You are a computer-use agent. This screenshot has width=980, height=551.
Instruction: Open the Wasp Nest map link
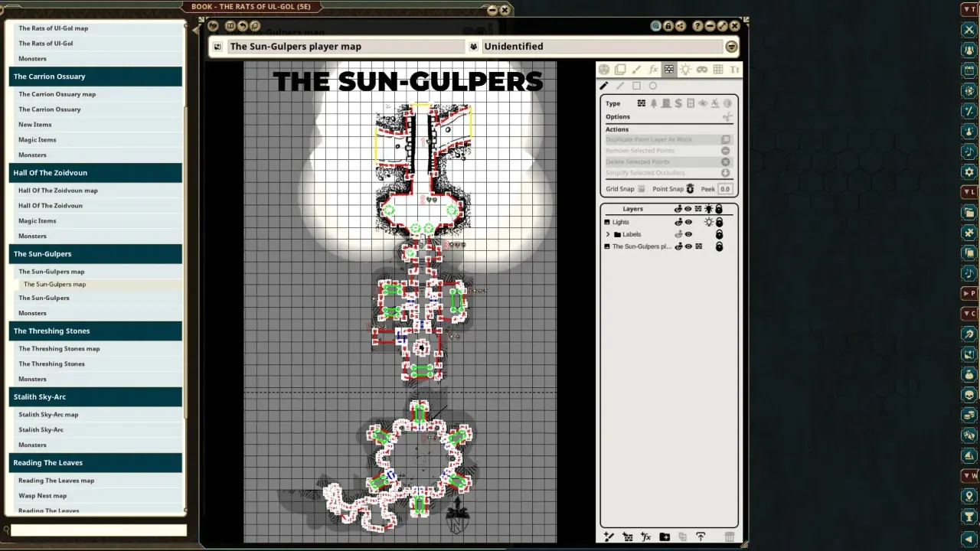[42, 496]
